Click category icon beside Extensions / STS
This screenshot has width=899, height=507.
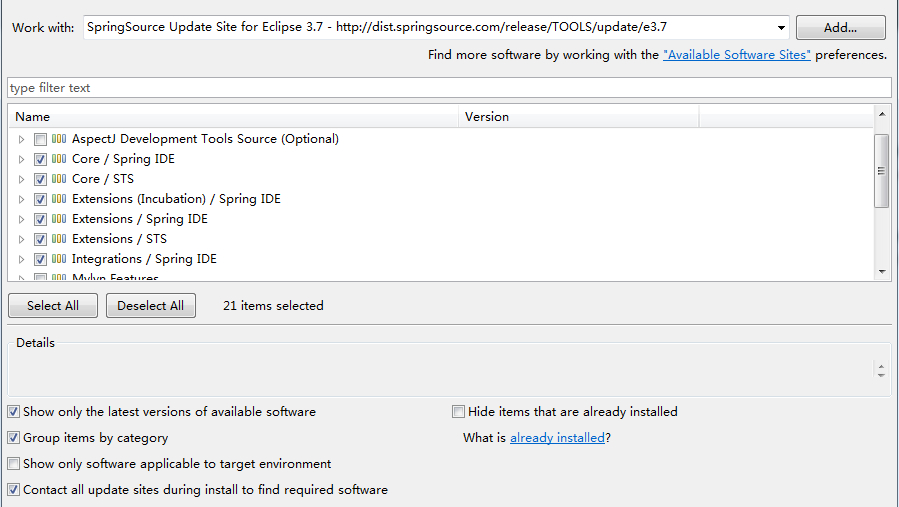click(x=59, y=239)
